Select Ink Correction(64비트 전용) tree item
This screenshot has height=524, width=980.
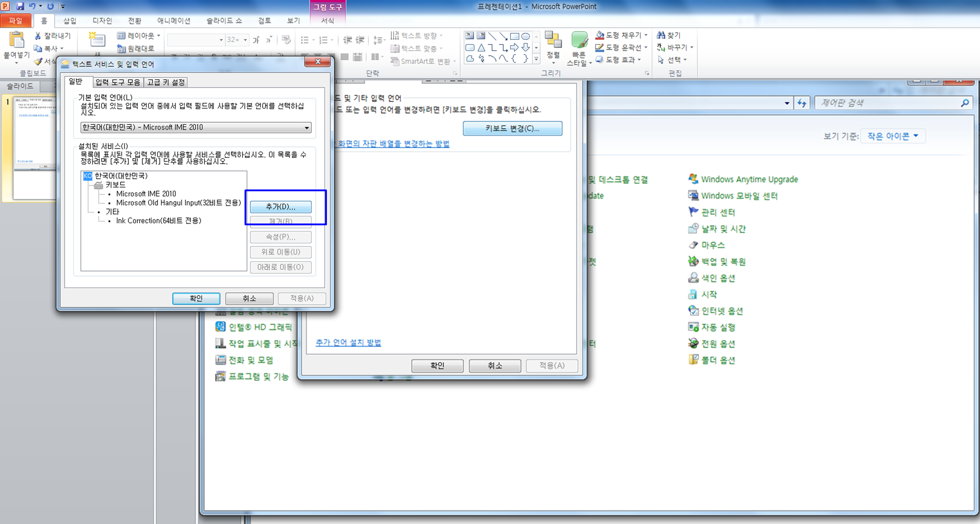(159, 221)
